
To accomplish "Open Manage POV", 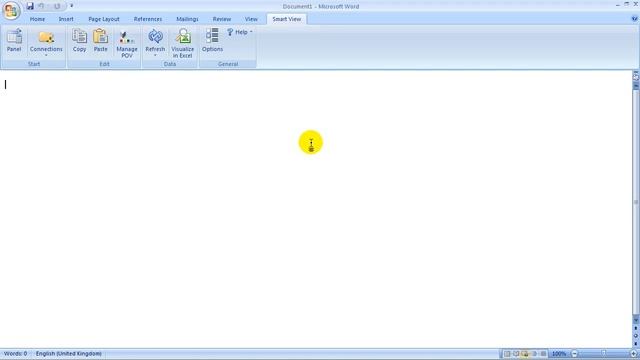I will click(x=127, y=43).
